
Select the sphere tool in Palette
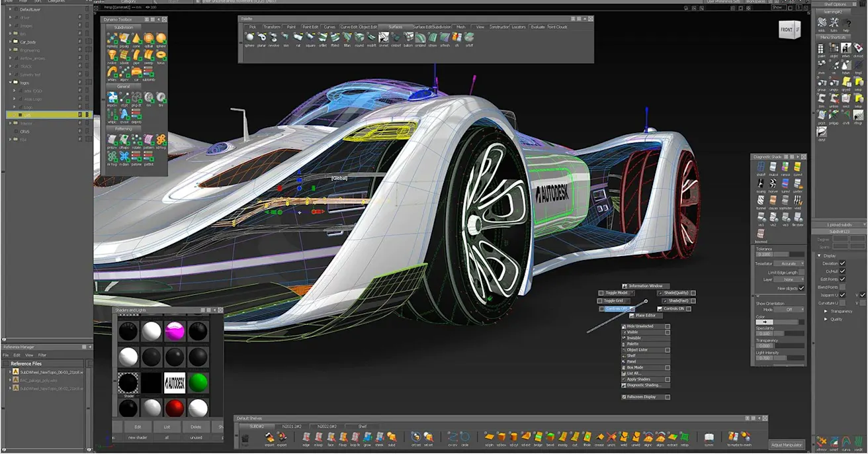click(x=249, y=37)
